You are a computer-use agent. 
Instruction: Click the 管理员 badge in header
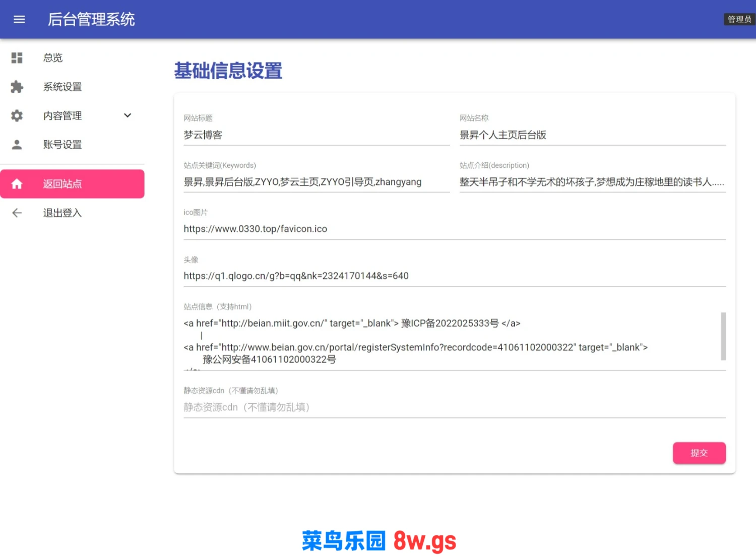[739, 19]
